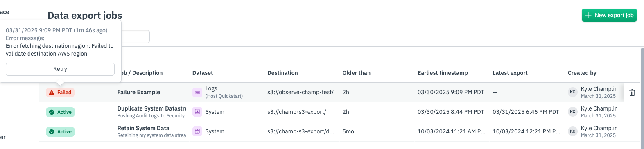Click the Active badge for Retain System Data
The image size is (644, 149).
tap(60, 131)
